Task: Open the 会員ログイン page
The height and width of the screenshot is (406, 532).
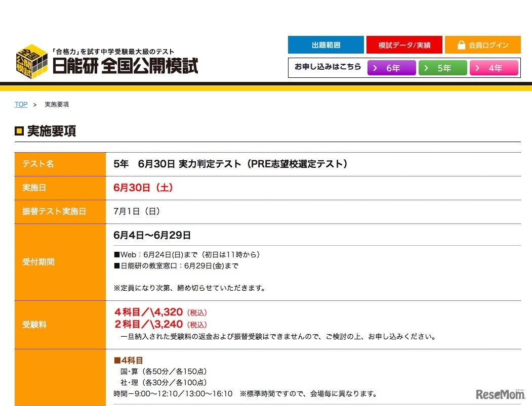Action: [x=483, y=45]
